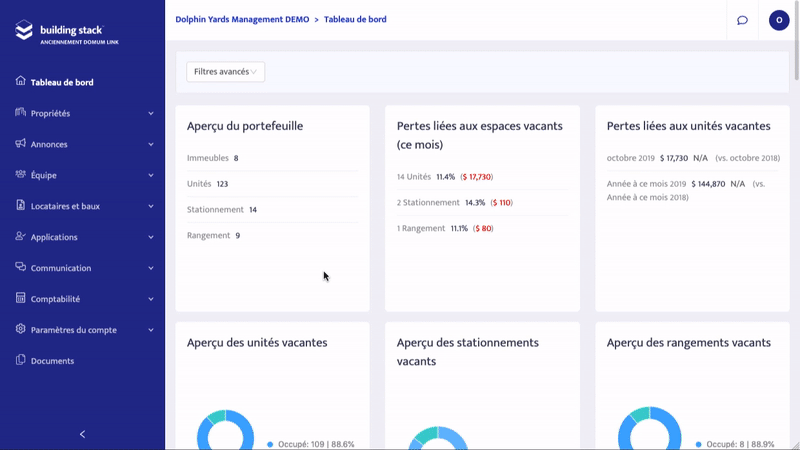Viewport: 800px width, 450px height.
Task: Expand the Propriétés chevron
Action: (151, 113)
